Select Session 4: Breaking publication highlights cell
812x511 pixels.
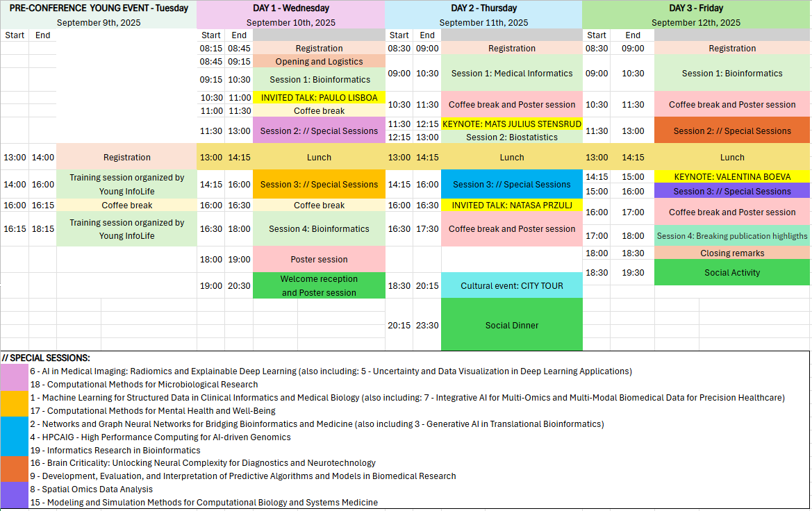coord(732,236)
